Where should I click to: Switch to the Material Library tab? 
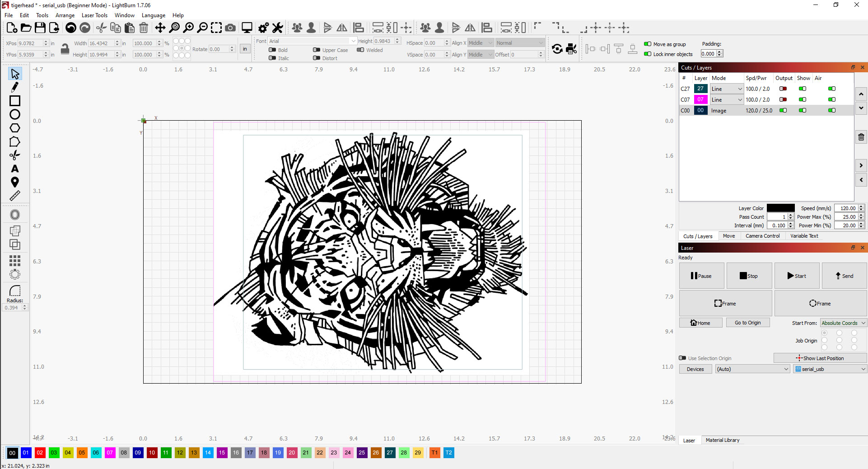723,440
